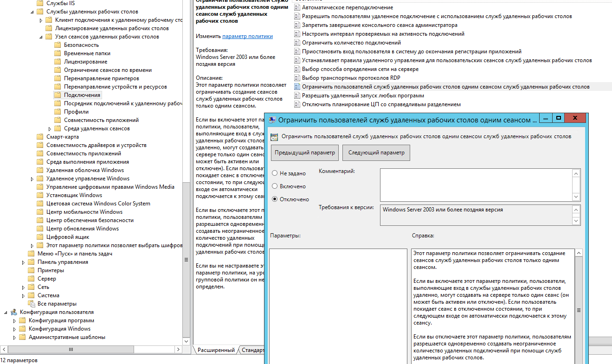Click comment box scroll down arrow

pos(576,197)
